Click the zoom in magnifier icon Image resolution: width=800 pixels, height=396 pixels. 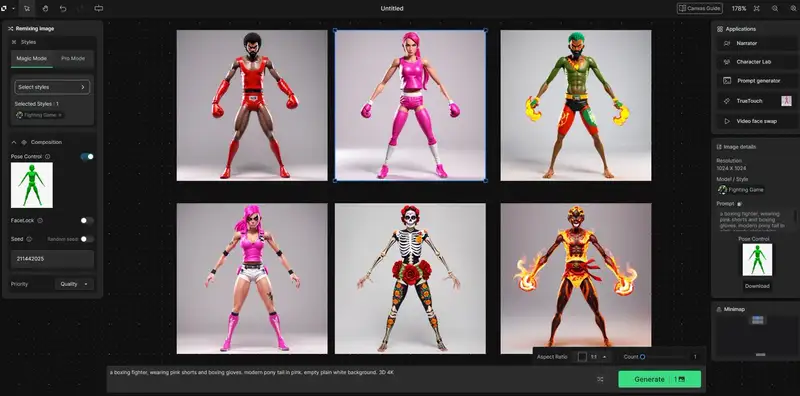(x=793, y=9)
